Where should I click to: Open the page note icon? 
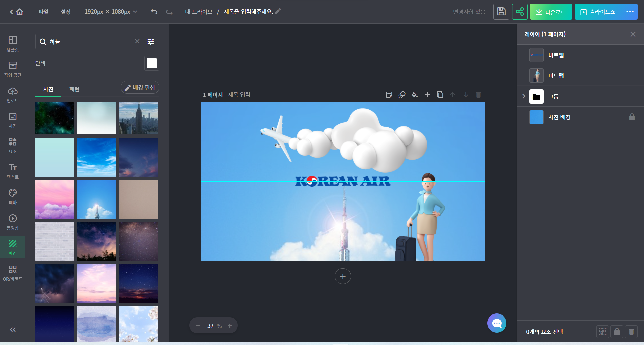coord(389,95)
